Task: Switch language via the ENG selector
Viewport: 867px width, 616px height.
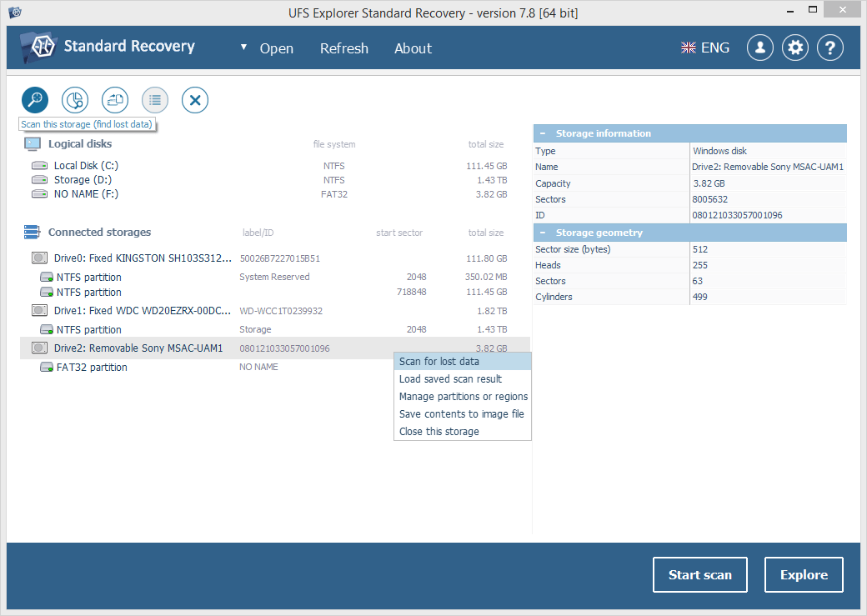Action: click(704, 48)
